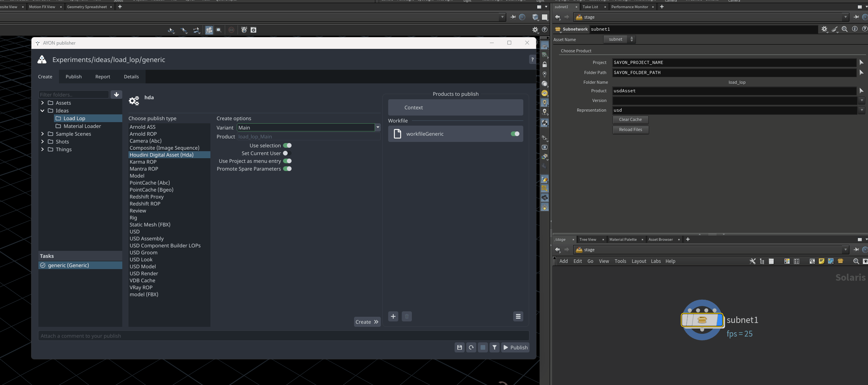868x385 pixels.
Task: Add a new product with plus icon
Action: click(x=393, y=316)
